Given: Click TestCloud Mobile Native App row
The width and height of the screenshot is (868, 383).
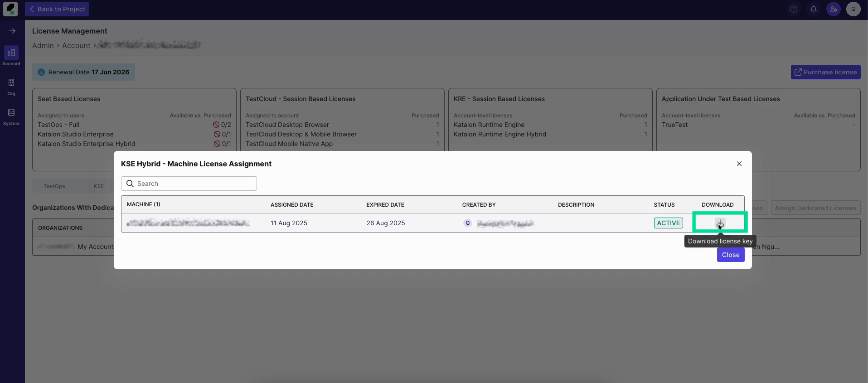Looking at the screenshot, I should coord(342,144).
